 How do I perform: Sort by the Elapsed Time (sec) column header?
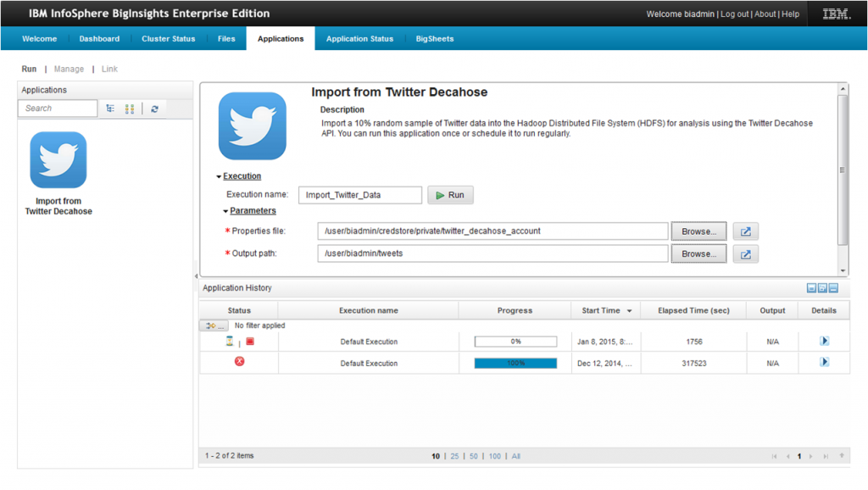693,310
